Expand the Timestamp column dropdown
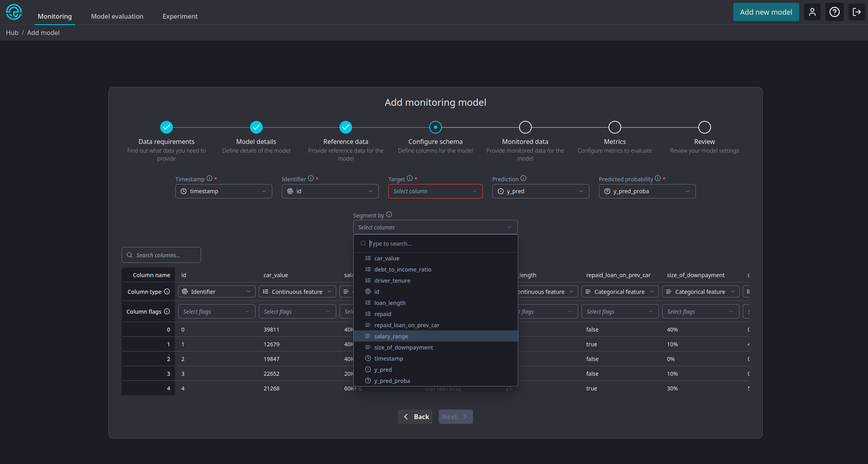 click(223, 191)
